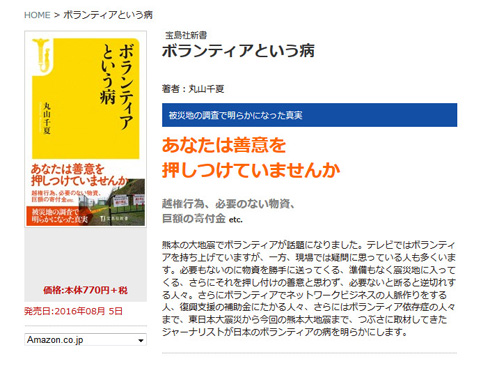
Task: Click orange headline あなたは善意を
Action: tap(224, 145)
